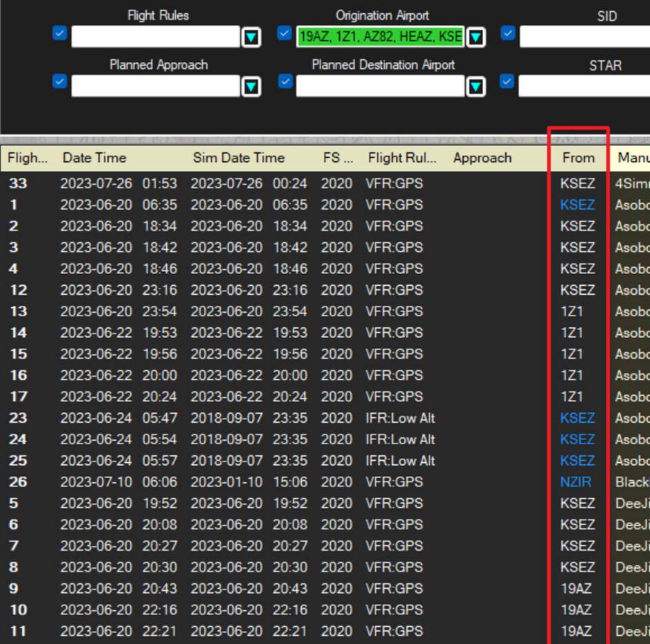Click the Approach column header
650x644 pixels.
click(x=482, y=158)
